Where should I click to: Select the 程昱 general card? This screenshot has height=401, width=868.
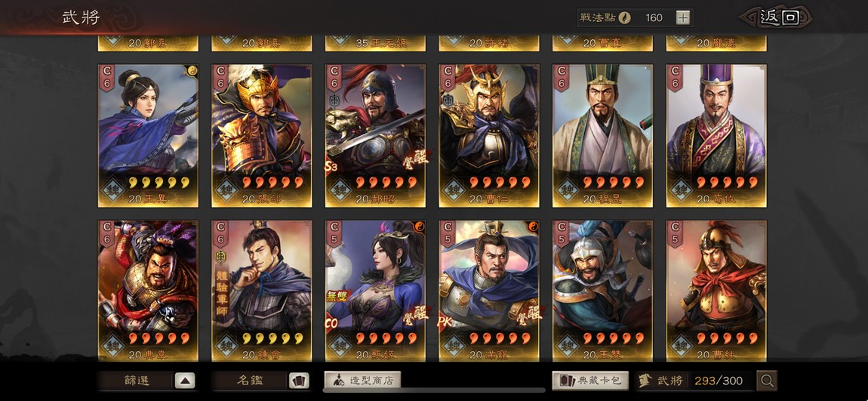[602, 136]
